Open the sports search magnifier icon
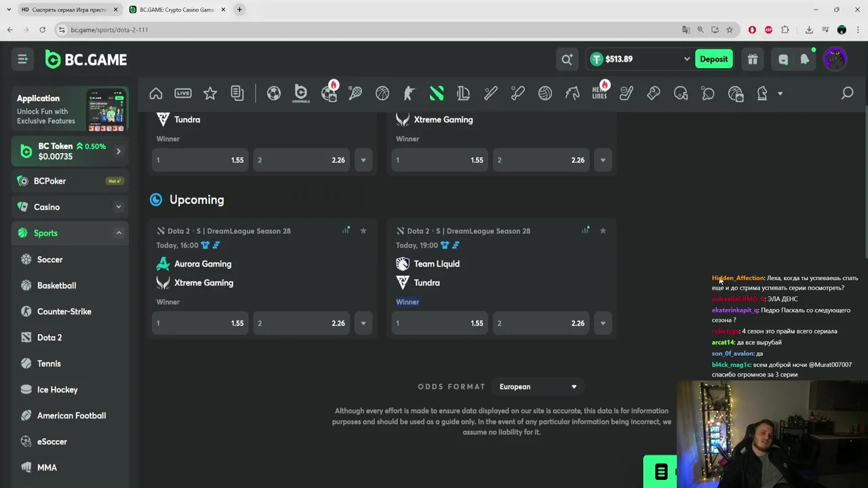Viewport: 868px width, 488px height. coord(847,94)
